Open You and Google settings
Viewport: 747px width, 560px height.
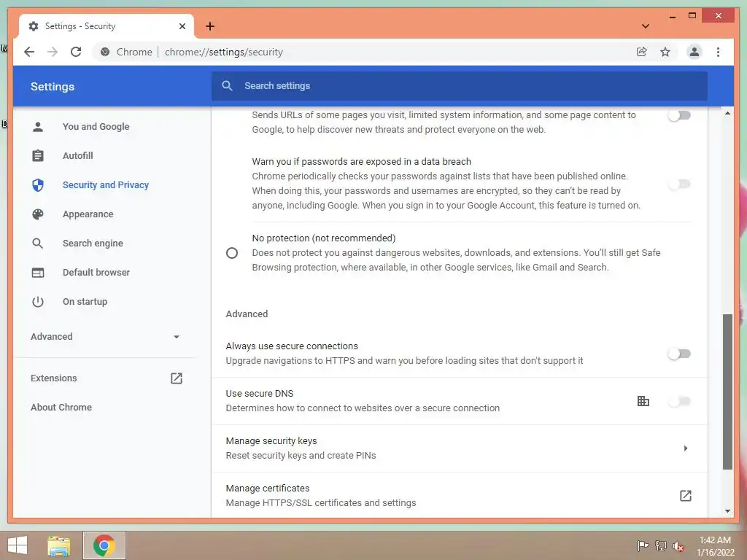pyautogui.click(x=96, y=127)
